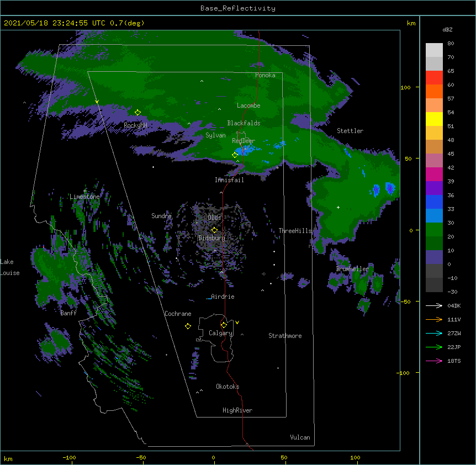Screen dimensions: 476x465
Task: Select yellow diamond marker between Olds and Didsbury
Action: click(x=214, y=230)
